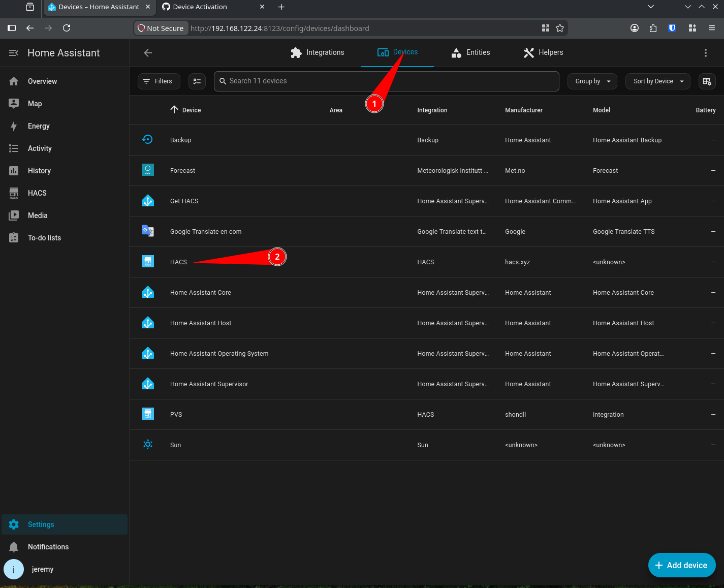Open the Overview dashboard
Viewport: 724px width, 588px height.
click(65, 81)
